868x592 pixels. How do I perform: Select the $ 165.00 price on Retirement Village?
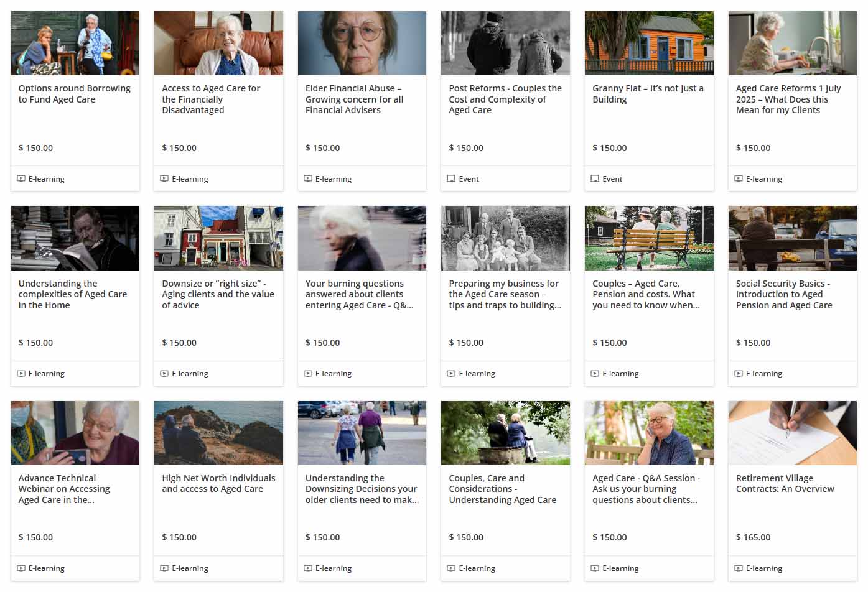tap(753, 537)
